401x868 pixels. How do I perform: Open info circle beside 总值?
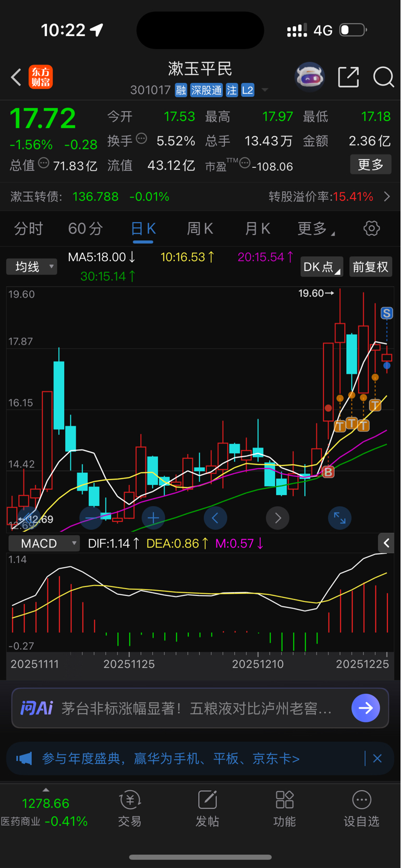(x=44, y=163)
